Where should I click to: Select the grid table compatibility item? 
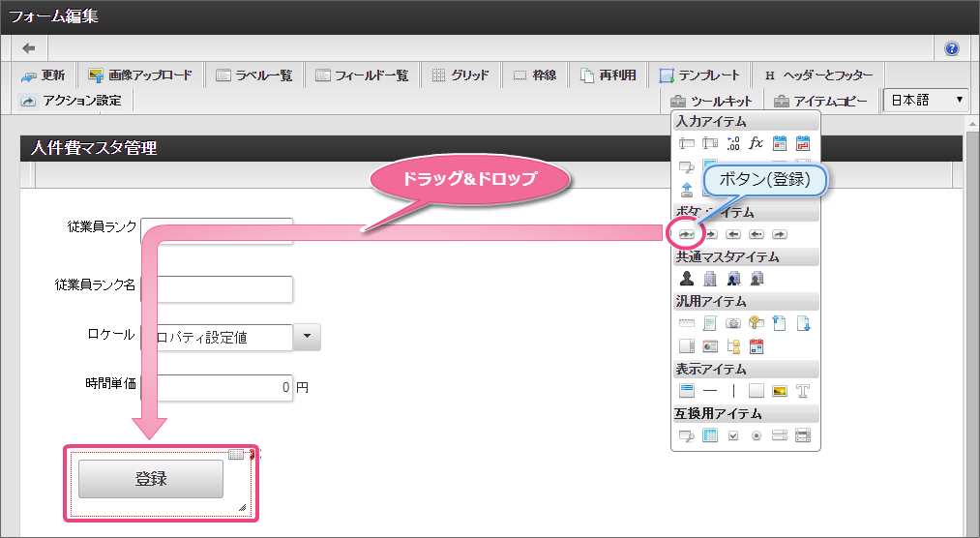coord(710,434)
